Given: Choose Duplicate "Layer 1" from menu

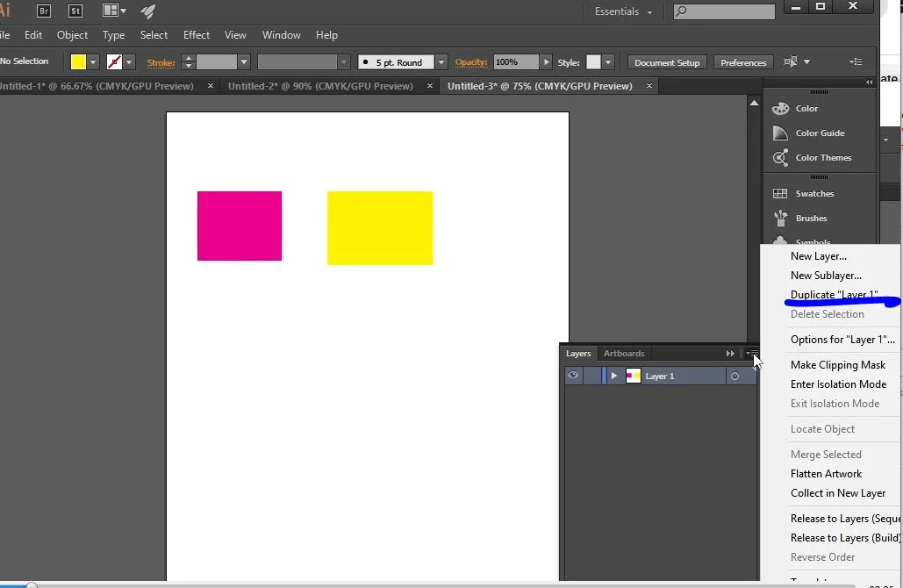Looking at the screenshot, I should (x=834, y=295).
